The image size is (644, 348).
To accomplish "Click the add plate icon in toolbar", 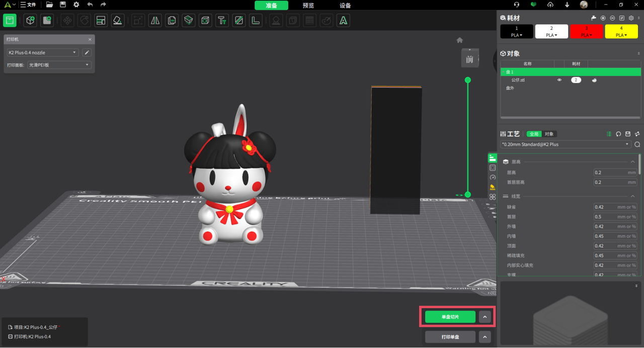I will [x=47, y=21].
